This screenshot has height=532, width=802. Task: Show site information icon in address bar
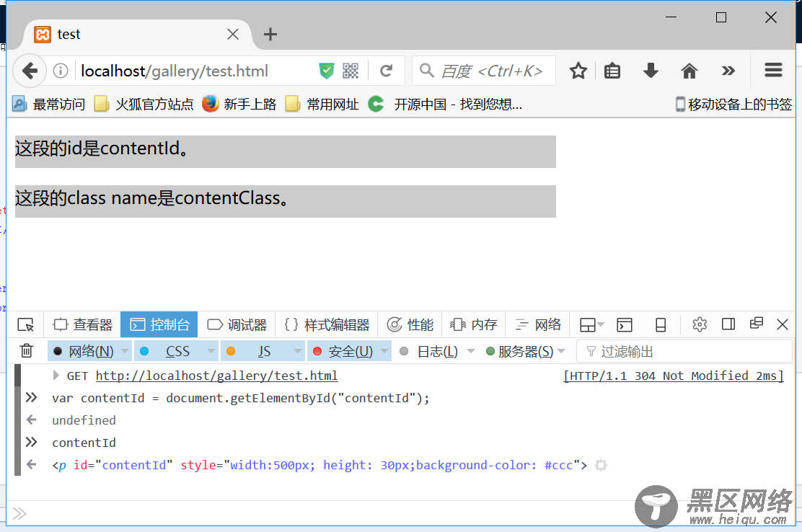pos(61,71)
